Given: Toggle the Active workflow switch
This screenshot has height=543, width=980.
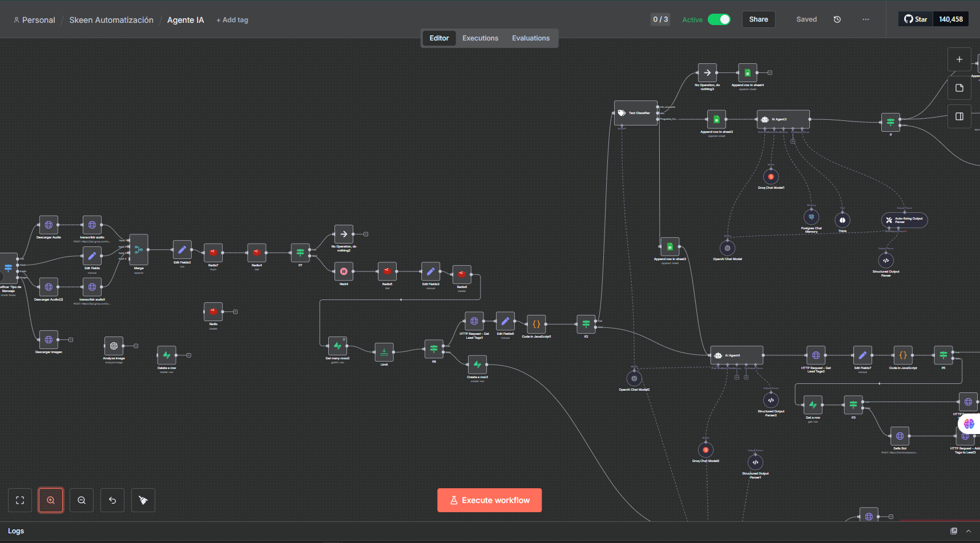Looking at the screenshot, I should coord(719,19).
